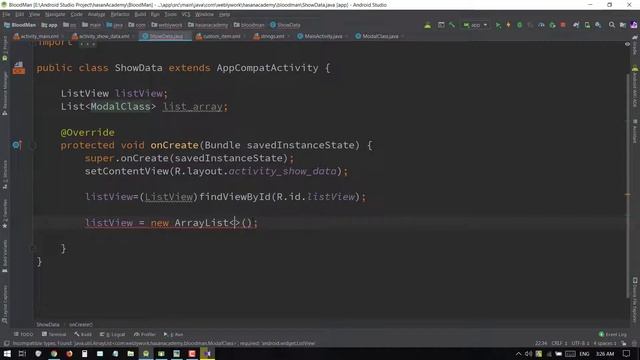Switch to the activity_main.xml tab
Image resolution: width=640 pixels, height=360 pixels.
(x=37, y=36)
